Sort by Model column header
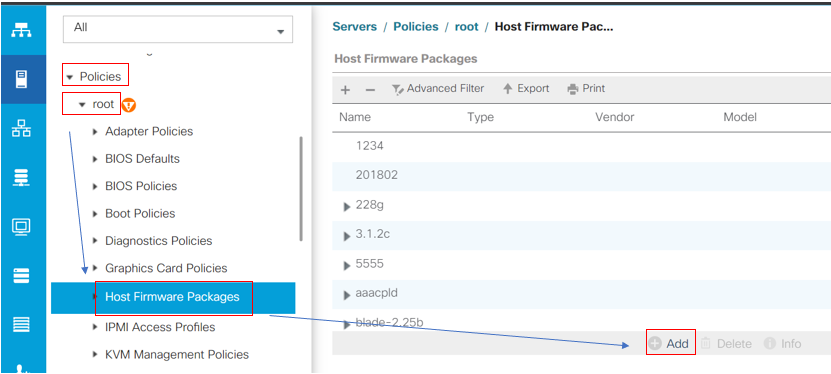 [x=740, y=117]
